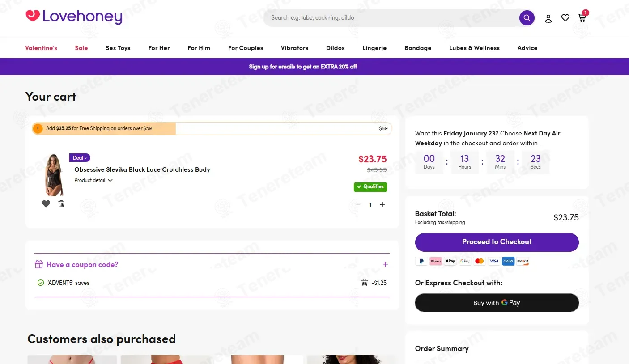Click the Mastercard payment icon
This screenshot has height=364, width=629.
pos(479,261)
